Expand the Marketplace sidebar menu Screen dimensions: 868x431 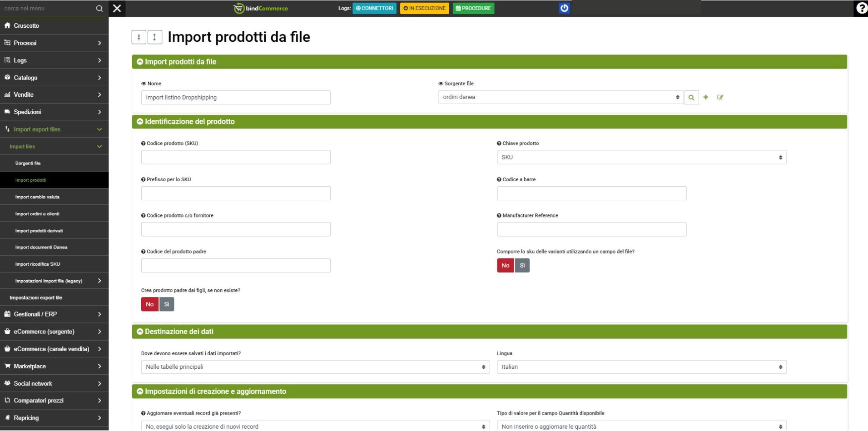pos(54,366)
